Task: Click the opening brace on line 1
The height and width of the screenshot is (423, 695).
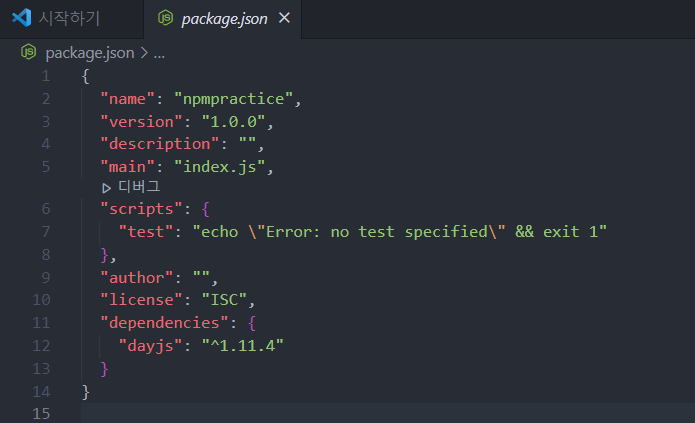Action: tap(86, 76)
